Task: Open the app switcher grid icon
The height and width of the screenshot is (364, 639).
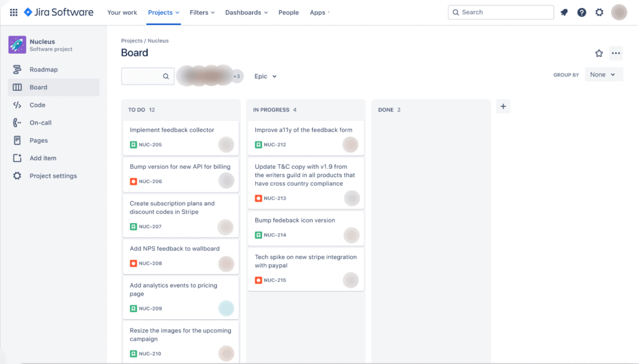Action: [x=14, y=12]
